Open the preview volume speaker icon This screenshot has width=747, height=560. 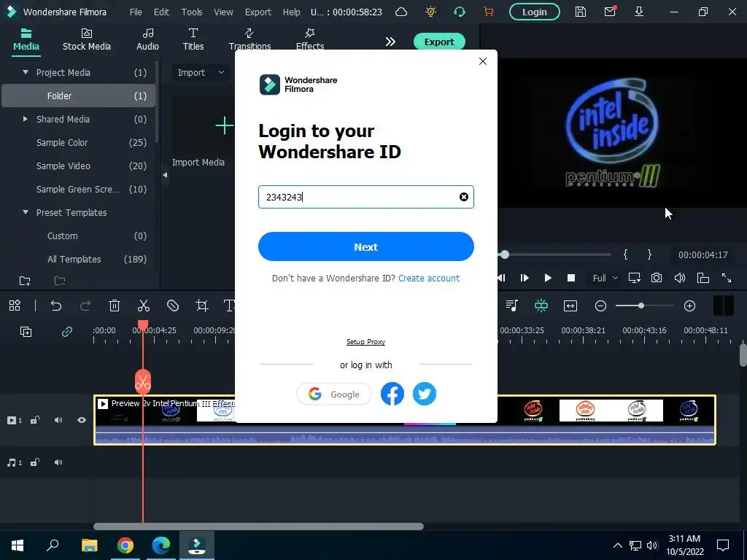[680, 278]
